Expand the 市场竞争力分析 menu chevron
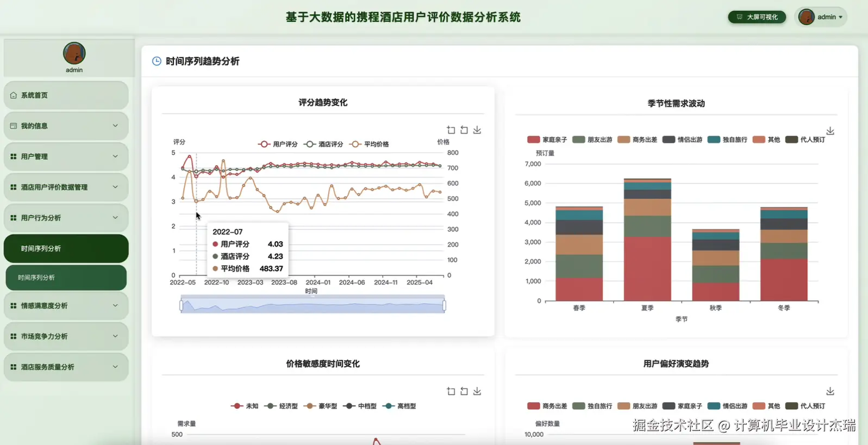The height and width of the screenshot is (445, 868). pyautogui.click(x=115, y=336)
